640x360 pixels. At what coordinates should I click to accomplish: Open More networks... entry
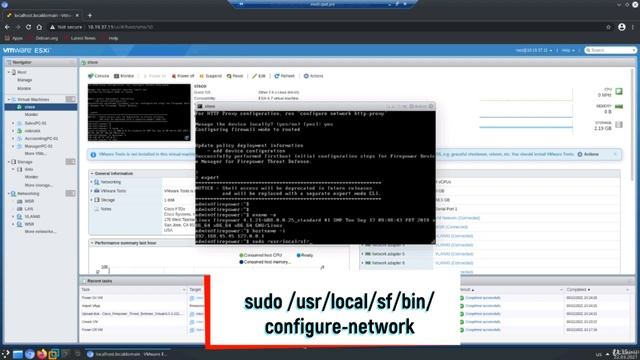(40, 231)
